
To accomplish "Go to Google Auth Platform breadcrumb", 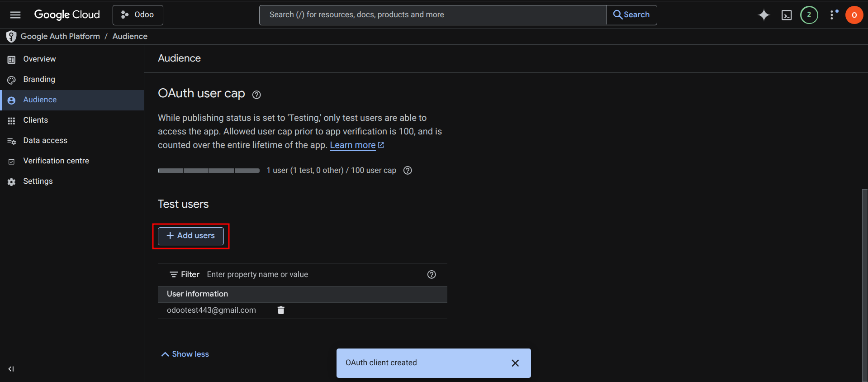I will point(60,36).
